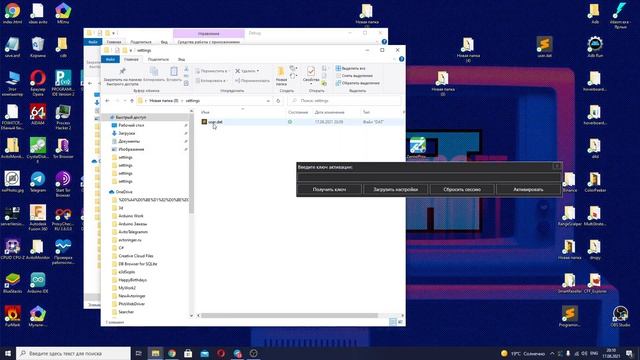Select the OBS Studio desktop icon
The image size is (640, 360).
pyautogui.click(x=620, y=316)
